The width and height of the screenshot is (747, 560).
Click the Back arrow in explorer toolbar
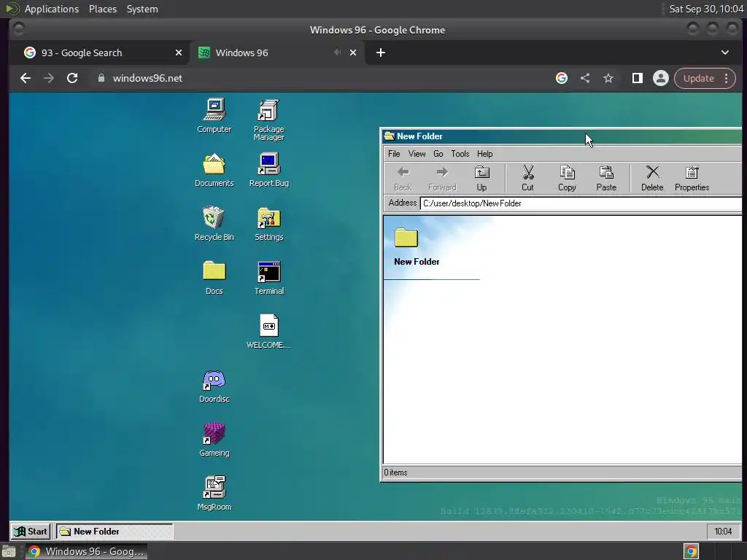click(x=403, y=178)
